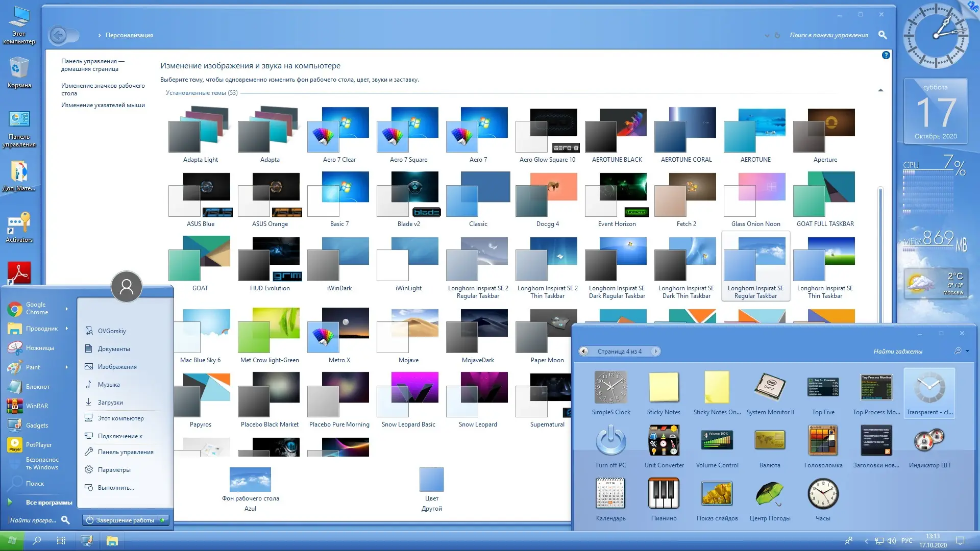
Task: Open PotPlayer from the start menu
Action: coord(38,444)
